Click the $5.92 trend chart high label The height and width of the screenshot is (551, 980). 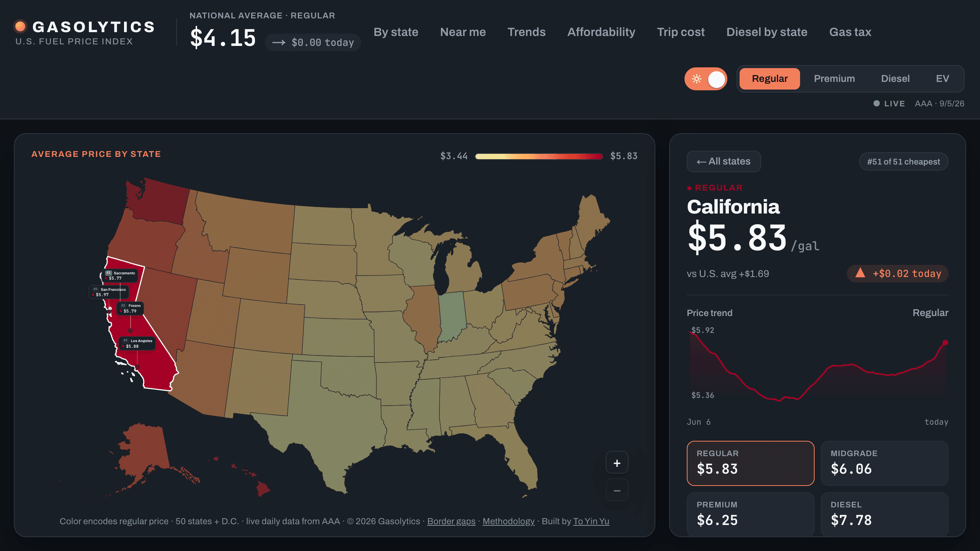[702, 330]
